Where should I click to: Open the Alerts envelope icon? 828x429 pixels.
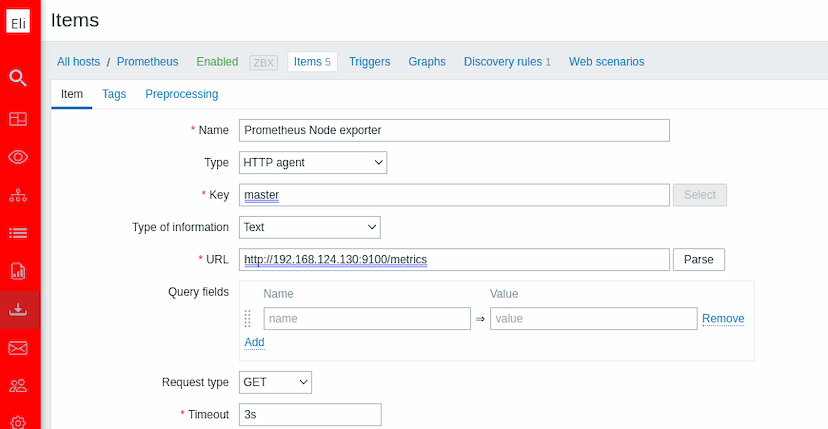pos(18,348)
